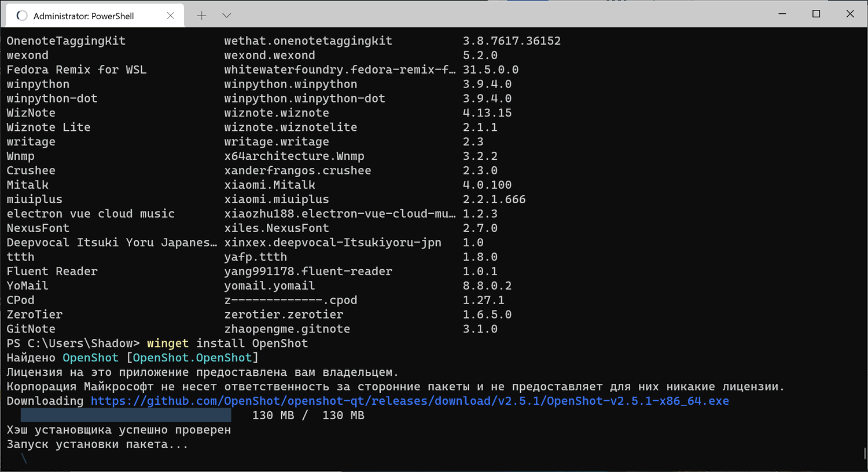Minimize the terminal window
The image size is (868, 472).
coord(782,14)
